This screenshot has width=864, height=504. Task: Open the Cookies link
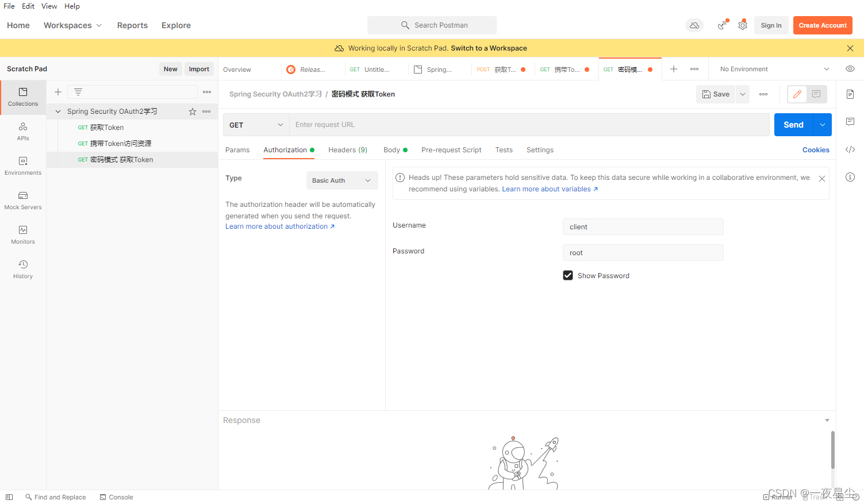coord(816,150)
